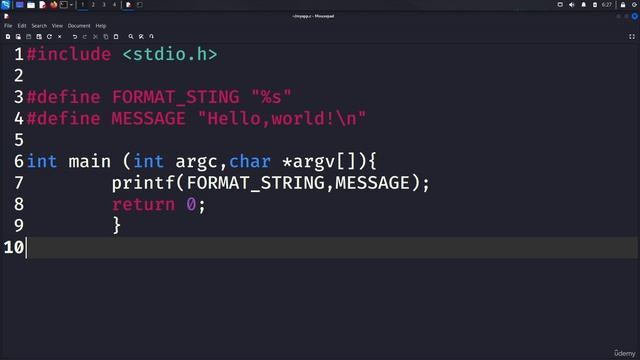
Task: Launch Firefox from the top panel
Action: point(53,5)
